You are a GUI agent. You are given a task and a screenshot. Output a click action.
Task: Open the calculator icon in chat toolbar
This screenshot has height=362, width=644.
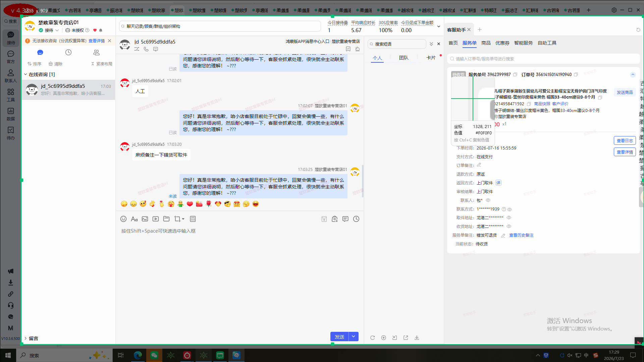(x=193, y=219)
